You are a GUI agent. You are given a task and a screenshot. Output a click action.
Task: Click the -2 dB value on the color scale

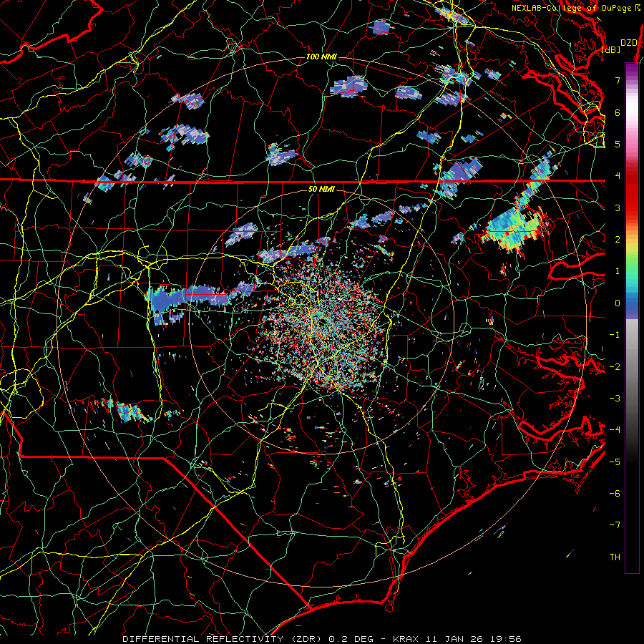click(615, 366)
